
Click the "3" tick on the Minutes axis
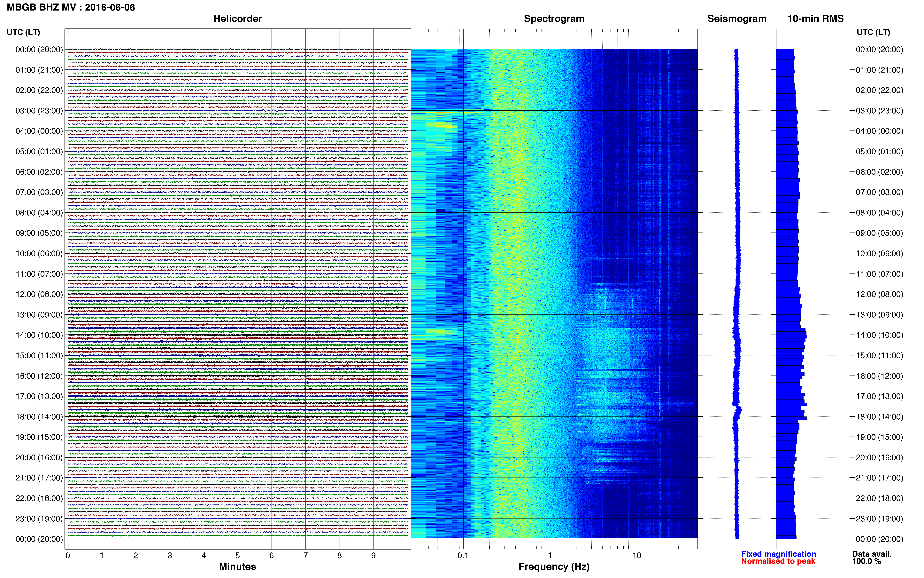point(170,555)
